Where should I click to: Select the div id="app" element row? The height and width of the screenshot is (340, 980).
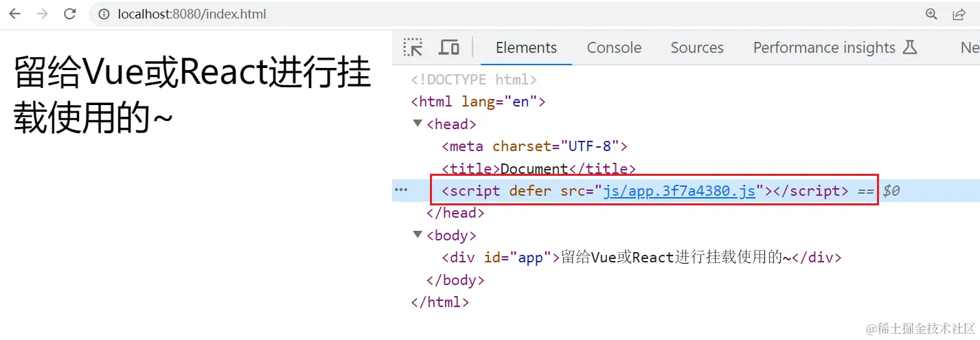(641, 258)
